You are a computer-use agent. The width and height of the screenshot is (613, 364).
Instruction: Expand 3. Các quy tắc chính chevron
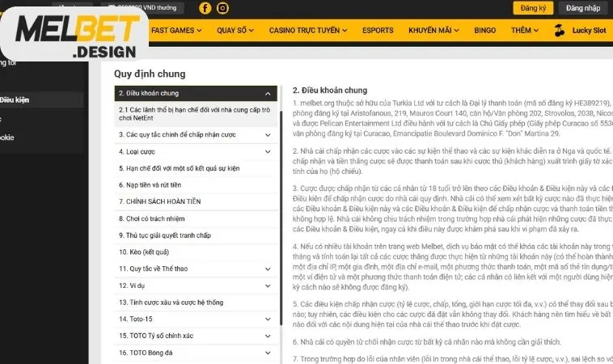tap(268, 135)
